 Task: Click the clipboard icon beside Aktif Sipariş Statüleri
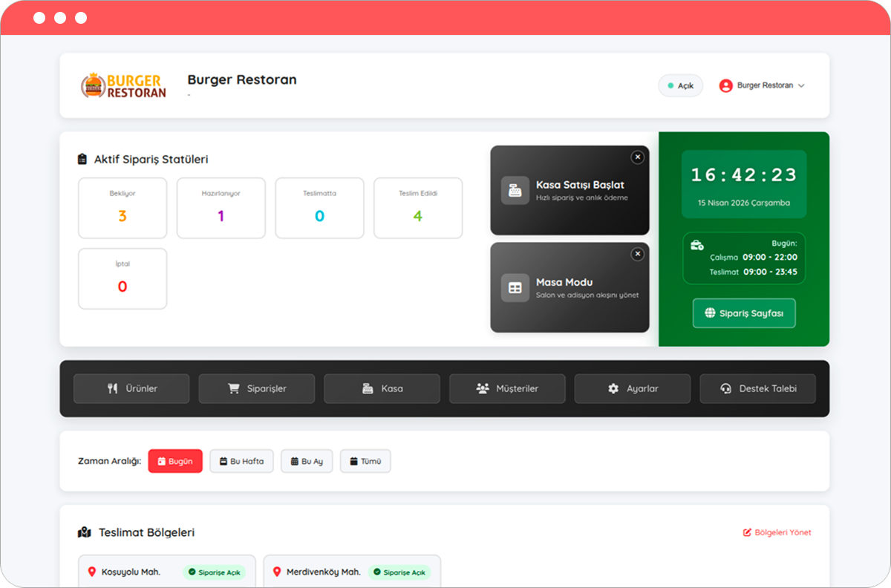click(x=82, y=159)
